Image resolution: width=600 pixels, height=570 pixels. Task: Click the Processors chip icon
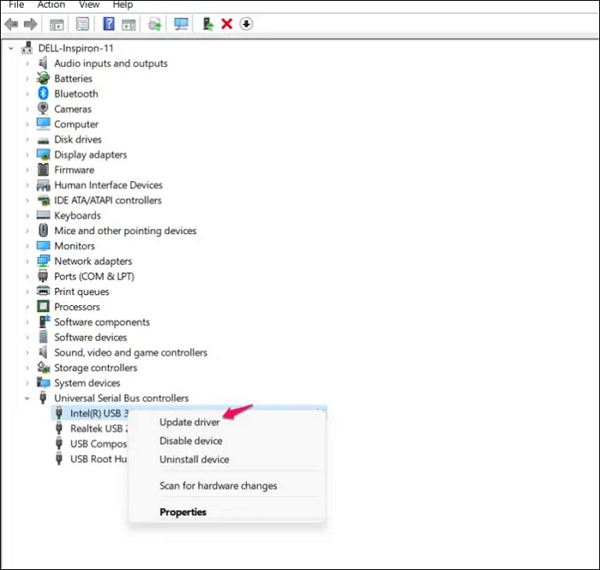point(43,306)
